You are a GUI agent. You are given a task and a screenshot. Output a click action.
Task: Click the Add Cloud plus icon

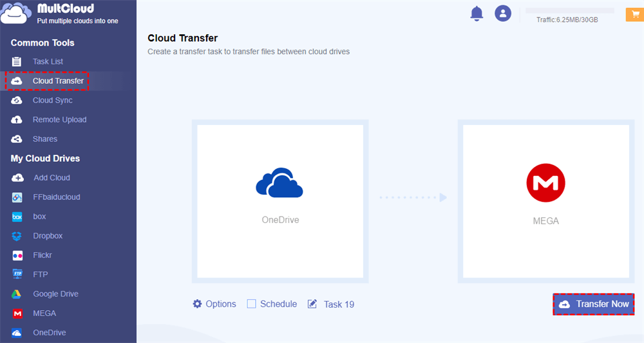point(17,178)
